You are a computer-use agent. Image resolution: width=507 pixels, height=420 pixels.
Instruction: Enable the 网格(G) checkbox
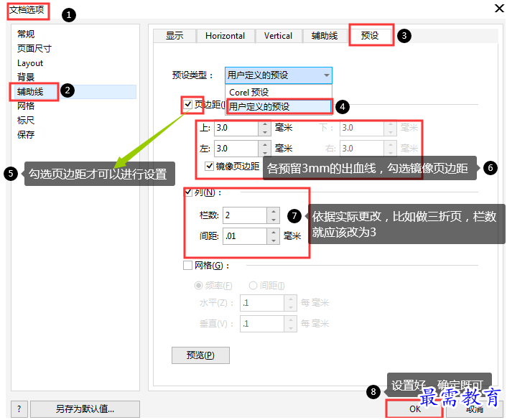coord(188,266)
